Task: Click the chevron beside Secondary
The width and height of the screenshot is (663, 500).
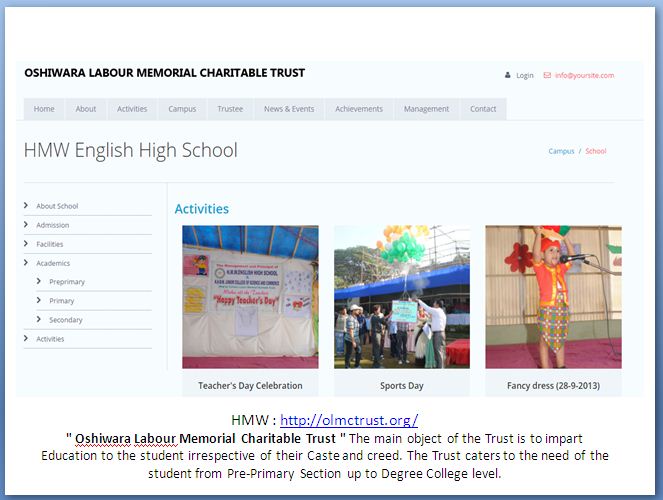Action: pyautogui.click(x=39, y=319)
